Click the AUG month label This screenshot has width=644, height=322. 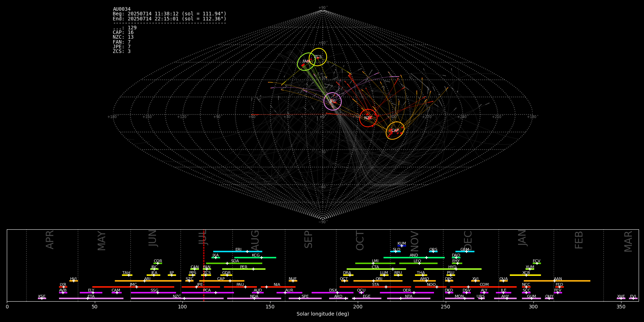255,240
